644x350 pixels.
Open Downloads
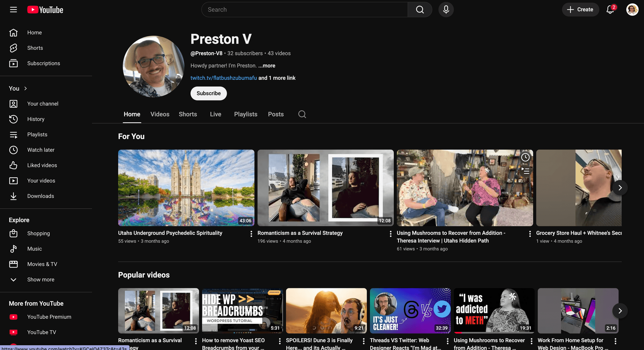click(x=46, y=196)
